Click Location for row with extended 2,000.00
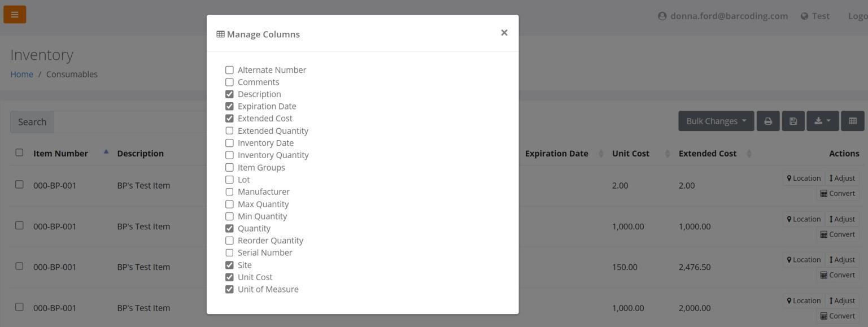 click(x=804, y=300)
